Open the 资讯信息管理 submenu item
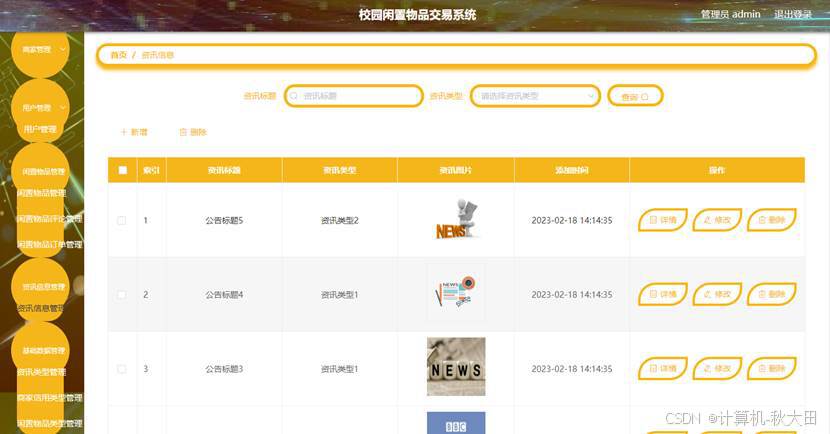Viewport: 830px width, 434px height. point(41,308)
